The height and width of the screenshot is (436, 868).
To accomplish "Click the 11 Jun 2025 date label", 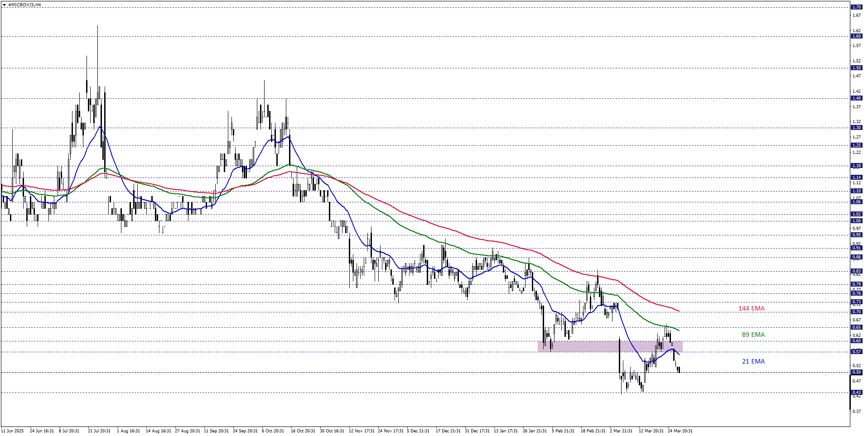I will pyautogui.click(x=13, y=431).
